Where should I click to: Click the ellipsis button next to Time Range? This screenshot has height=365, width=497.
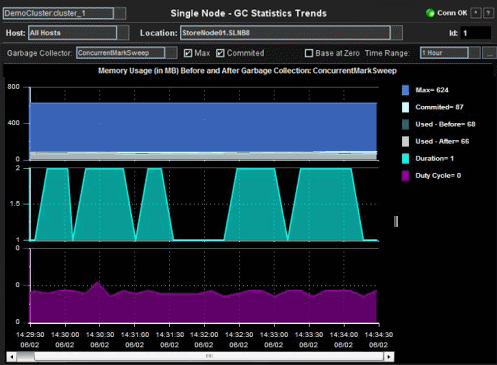click(x=490, y=53)
